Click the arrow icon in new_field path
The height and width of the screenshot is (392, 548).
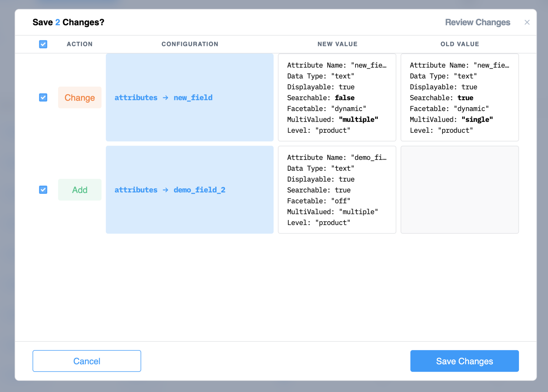pos(165,98)
